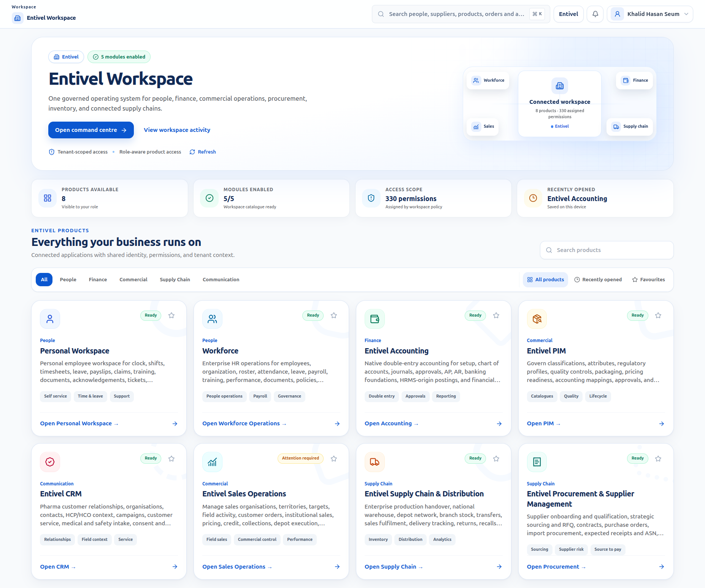The height and width of the screenshot is (588, 705).
Task: Favourite Supply Chain & Distribution with its star
Action: click(496, 459)
